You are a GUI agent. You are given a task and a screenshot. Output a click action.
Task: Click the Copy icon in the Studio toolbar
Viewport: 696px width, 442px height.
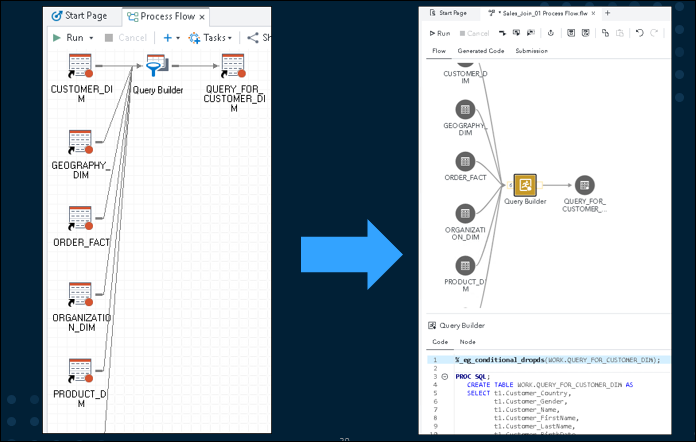[x=605, y=33]
